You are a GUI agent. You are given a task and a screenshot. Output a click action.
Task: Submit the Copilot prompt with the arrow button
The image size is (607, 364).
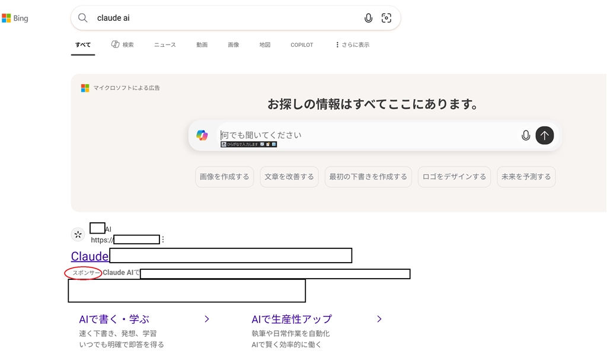point(544,136)
